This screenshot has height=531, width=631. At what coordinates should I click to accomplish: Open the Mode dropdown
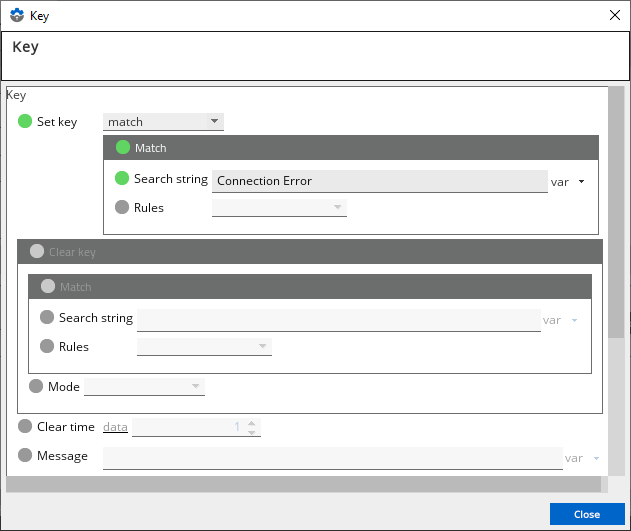coord(144,386)
